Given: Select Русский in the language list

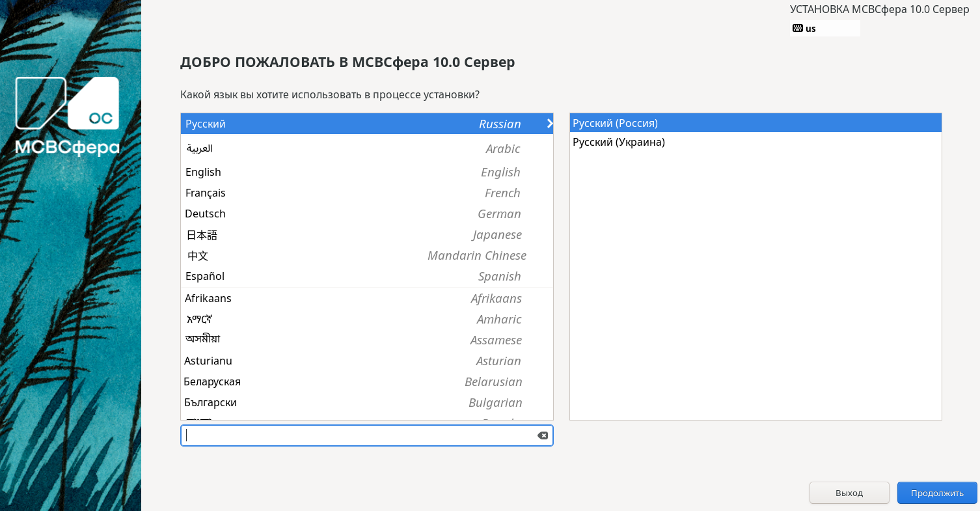Looking at the screenshot, I should 367,124.
